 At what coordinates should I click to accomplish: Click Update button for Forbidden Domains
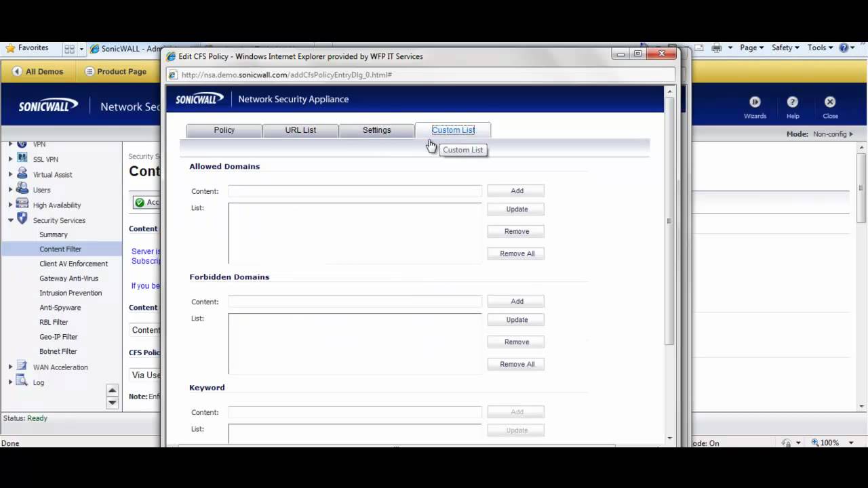click(x=517, y=320)
